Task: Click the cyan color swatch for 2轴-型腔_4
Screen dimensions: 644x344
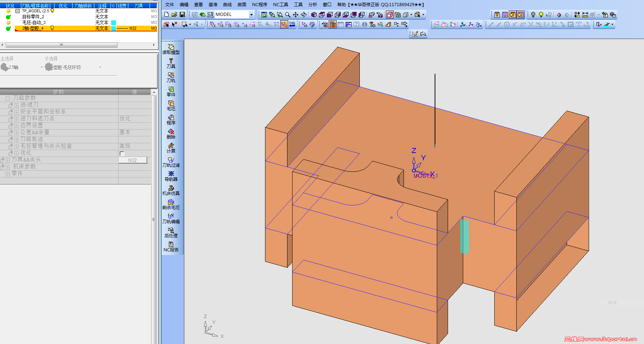Action: (113, 28)
